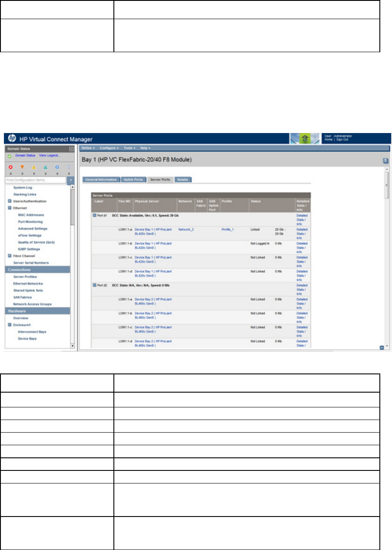The image size is (392, 550).
Task: Open the Define dropdown menu
Action: pos(88,148)
